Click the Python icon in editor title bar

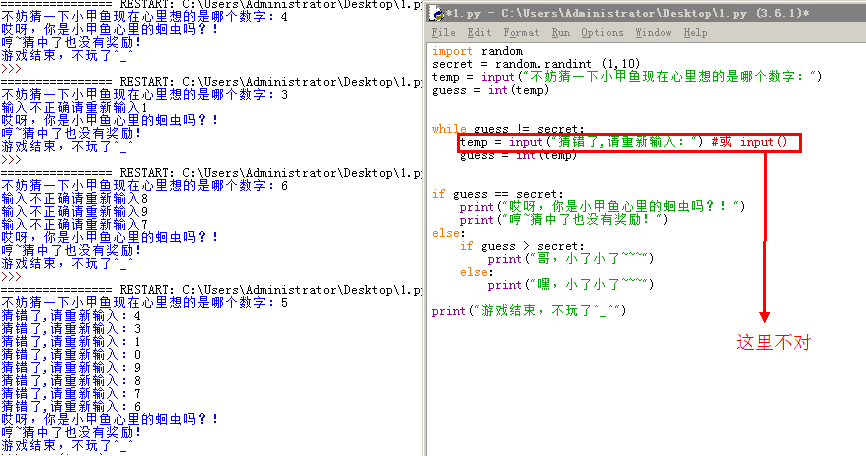click(x=435, y=14)
